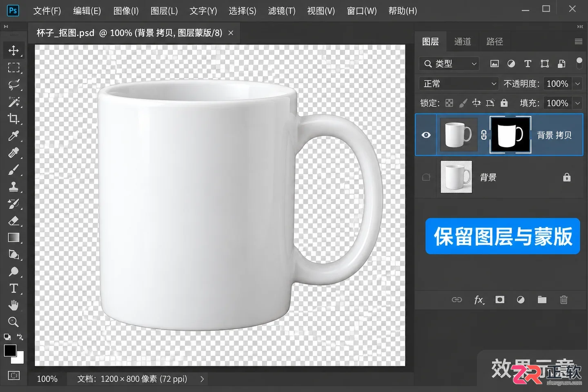Toggle lock all for layer
Image resolution: width=588 pixels, height=392 pixels.
point(504,103)
